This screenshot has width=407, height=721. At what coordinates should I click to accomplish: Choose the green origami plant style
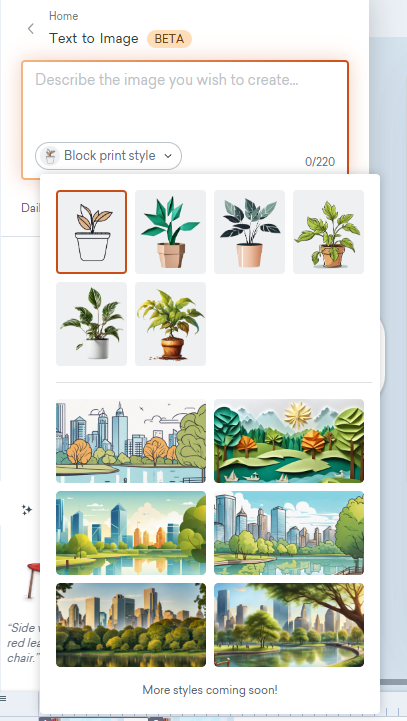pos(171,232)
